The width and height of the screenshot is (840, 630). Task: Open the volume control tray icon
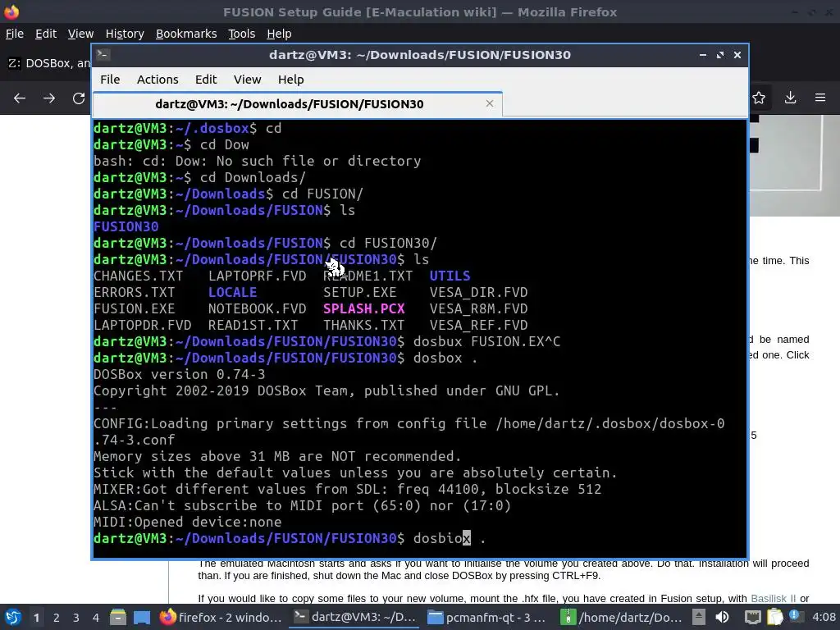(722, 617)
